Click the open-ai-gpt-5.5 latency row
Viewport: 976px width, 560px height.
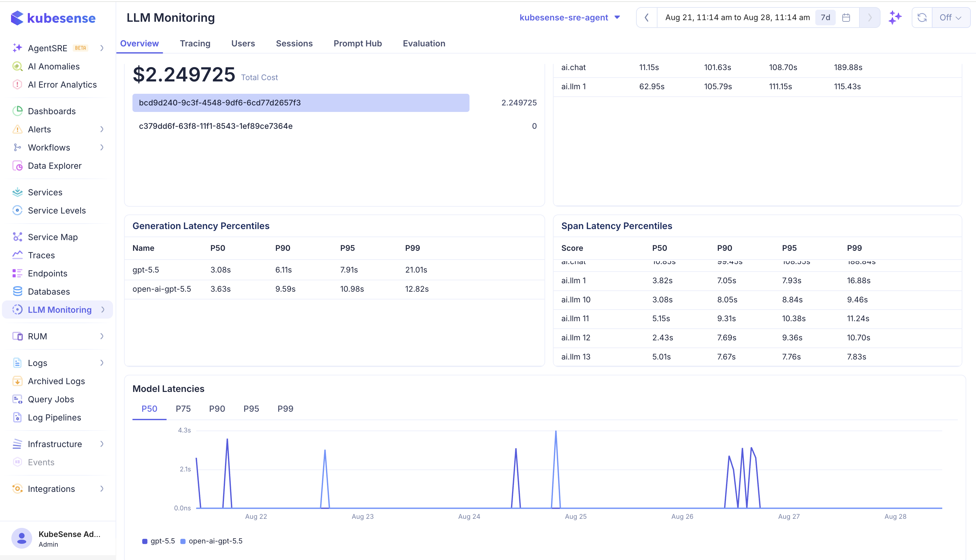[334, 289]
